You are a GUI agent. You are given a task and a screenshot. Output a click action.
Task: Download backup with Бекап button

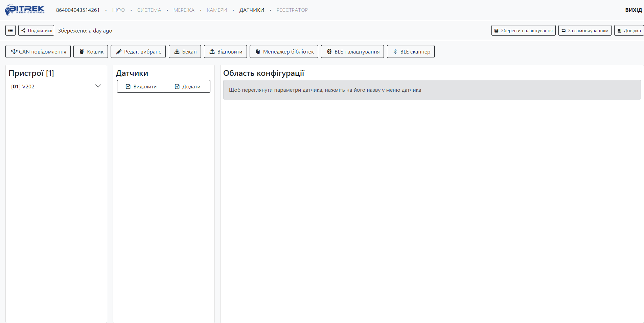point(185,51)
